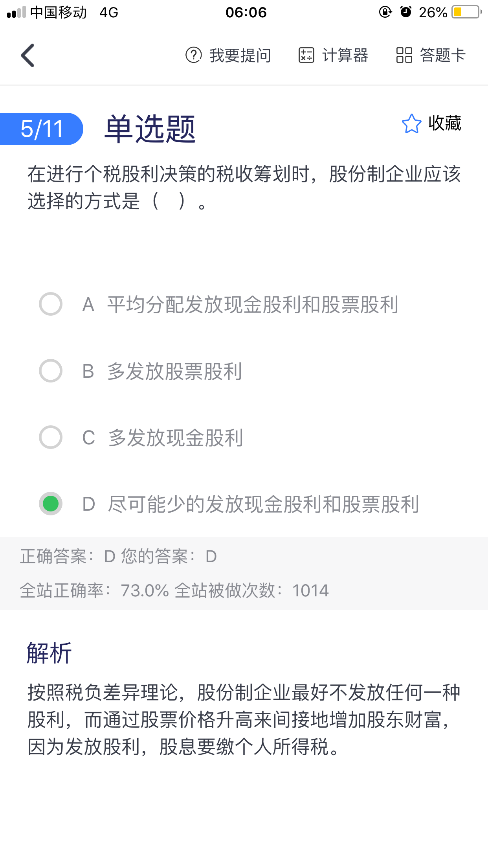This screenshot has width=488, height=868.
Task: Tap the battery indicator in status bar
Action: (x=466, y=12)
